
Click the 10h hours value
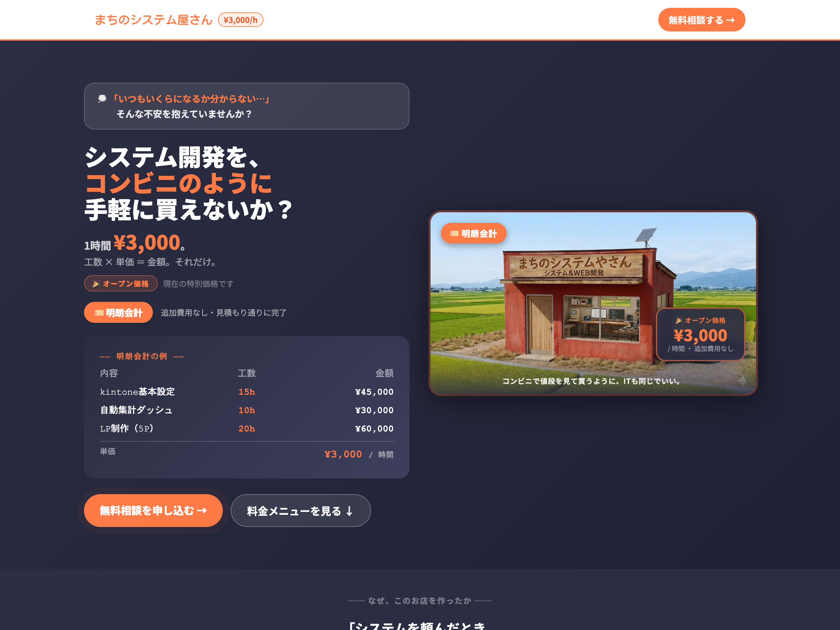coord(246,410)
